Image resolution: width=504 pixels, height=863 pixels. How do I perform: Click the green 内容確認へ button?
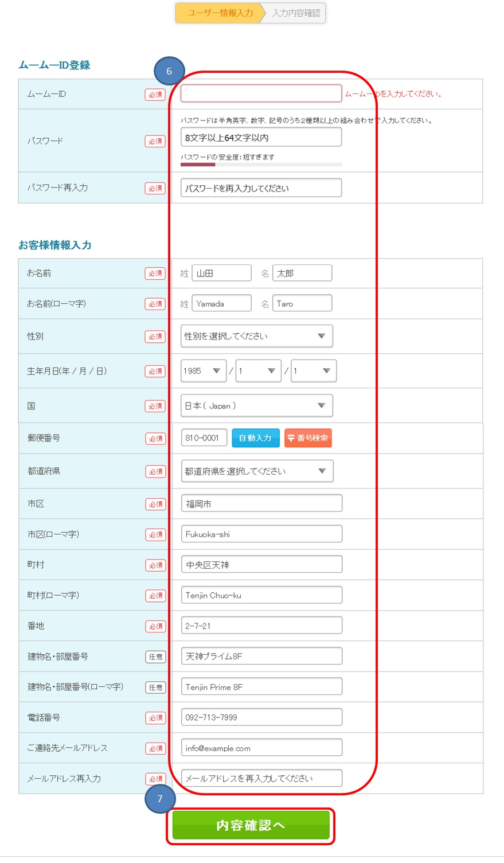251,825
